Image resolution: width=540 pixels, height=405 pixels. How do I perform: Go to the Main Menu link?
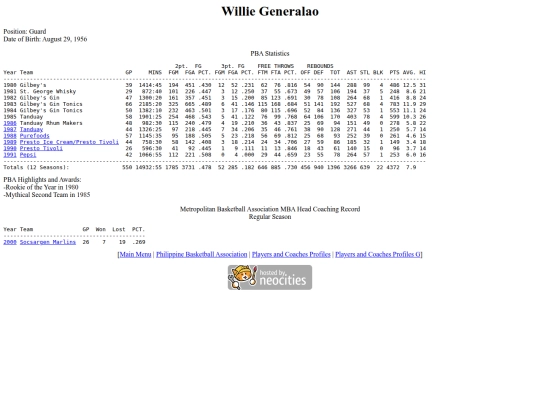(x=135, y=255)
